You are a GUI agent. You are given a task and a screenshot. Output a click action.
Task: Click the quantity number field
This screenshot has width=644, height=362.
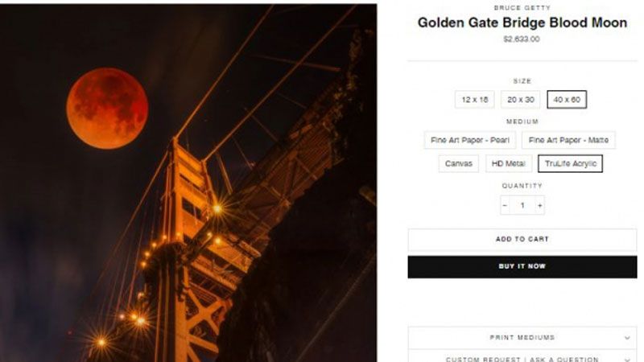(522, 205)
